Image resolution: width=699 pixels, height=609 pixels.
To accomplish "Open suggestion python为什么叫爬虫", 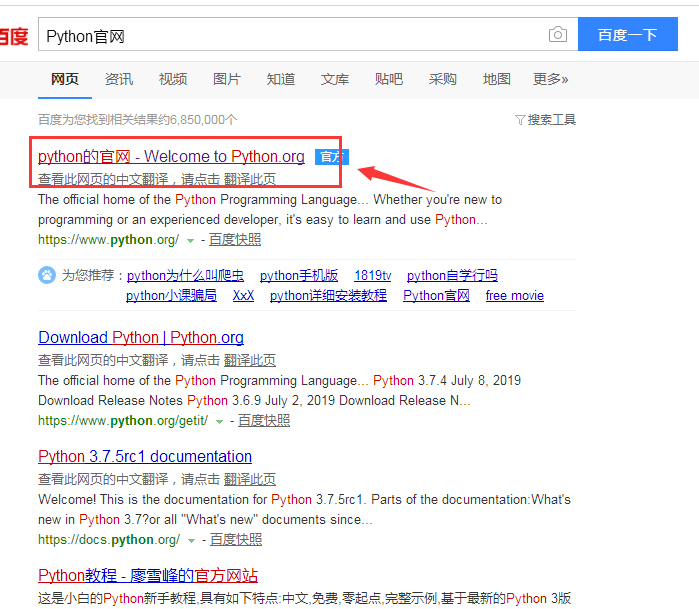I will tap(185, 276).
